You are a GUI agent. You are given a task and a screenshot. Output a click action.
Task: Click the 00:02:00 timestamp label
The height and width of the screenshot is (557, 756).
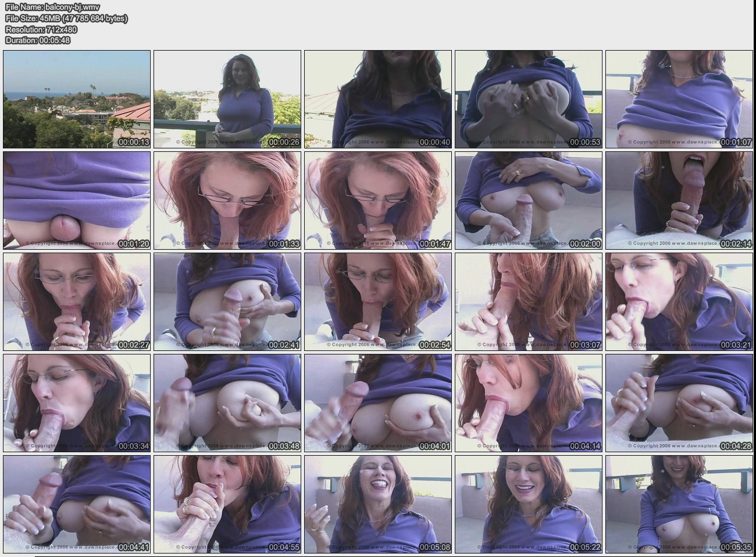click(585, 244)
